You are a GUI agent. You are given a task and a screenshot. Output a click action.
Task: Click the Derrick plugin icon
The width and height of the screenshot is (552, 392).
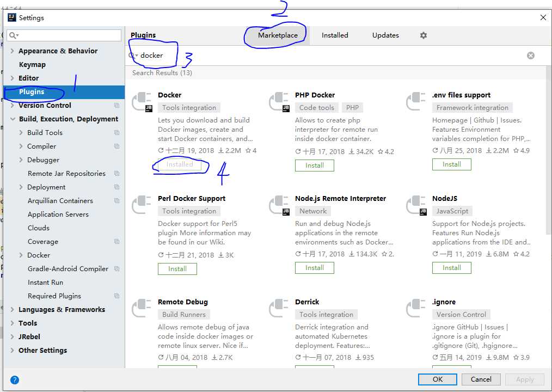pyautogui.click(x=279, y=309)
